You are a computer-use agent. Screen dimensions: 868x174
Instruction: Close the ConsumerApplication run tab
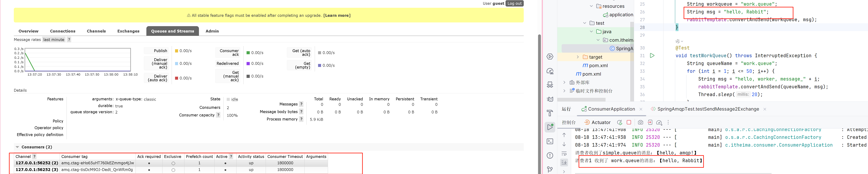tap(641, 109)
